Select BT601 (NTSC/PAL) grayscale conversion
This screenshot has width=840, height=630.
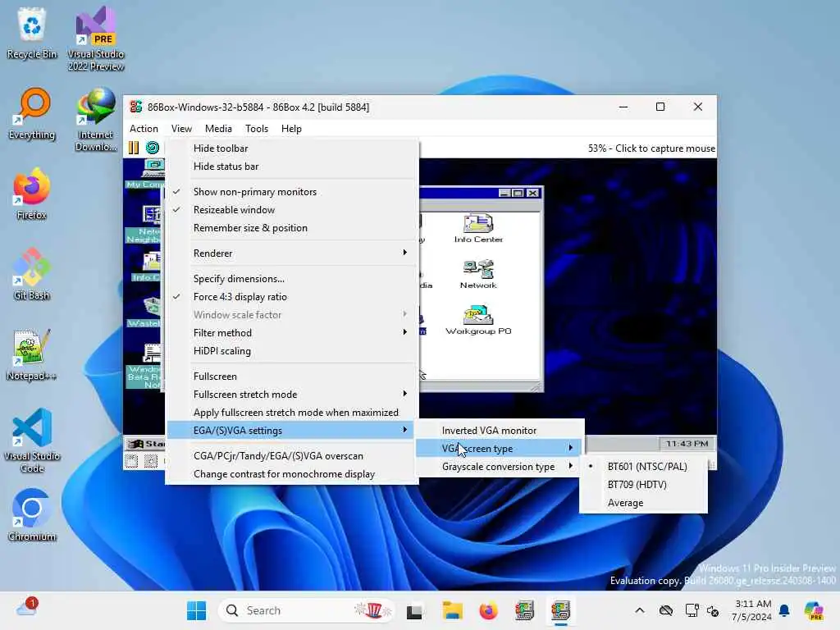643,467
